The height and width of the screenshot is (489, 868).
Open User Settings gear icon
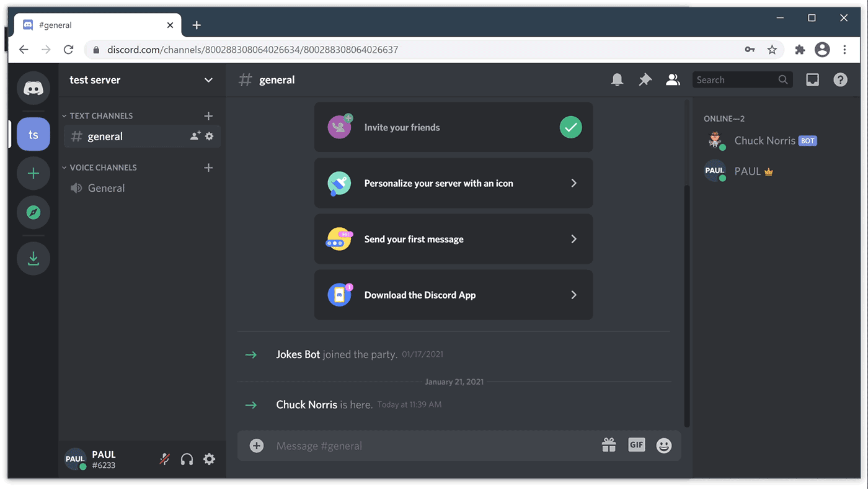point(210,459)
